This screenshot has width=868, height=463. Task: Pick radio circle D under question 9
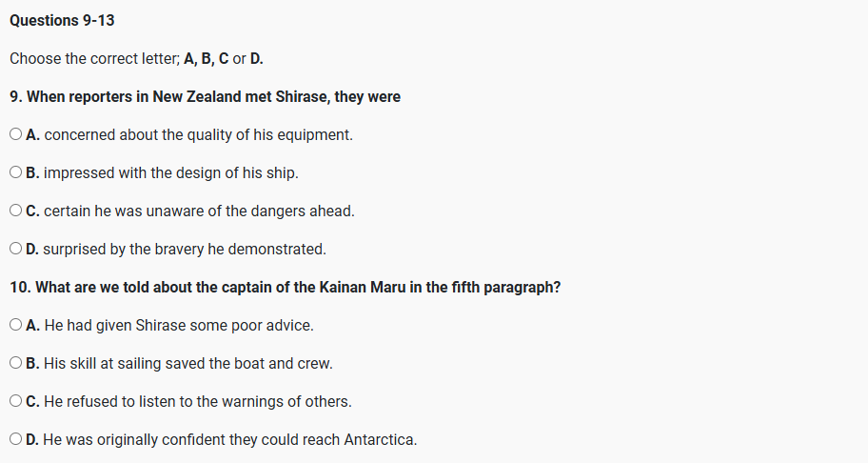point(16,250)
